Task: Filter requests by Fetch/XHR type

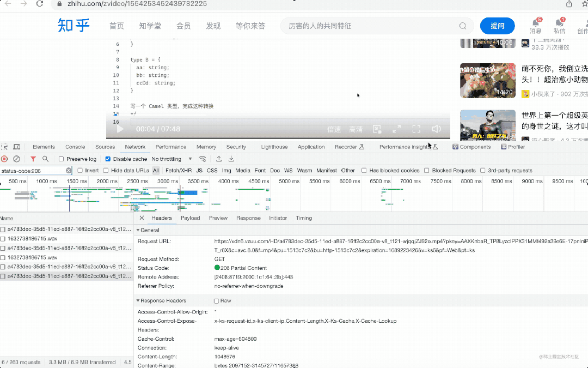Action: point(179,171)
